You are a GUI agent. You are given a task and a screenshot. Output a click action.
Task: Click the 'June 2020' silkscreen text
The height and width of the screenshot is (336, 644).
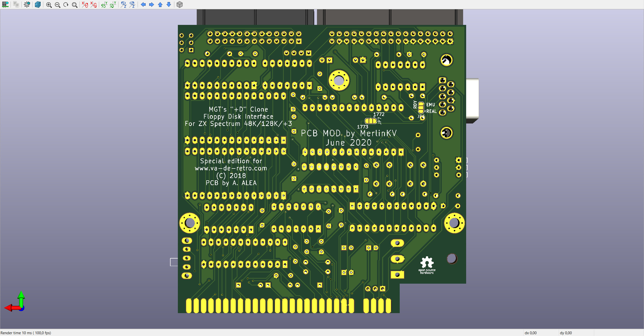pyautogui.click(x=349, y=143)
